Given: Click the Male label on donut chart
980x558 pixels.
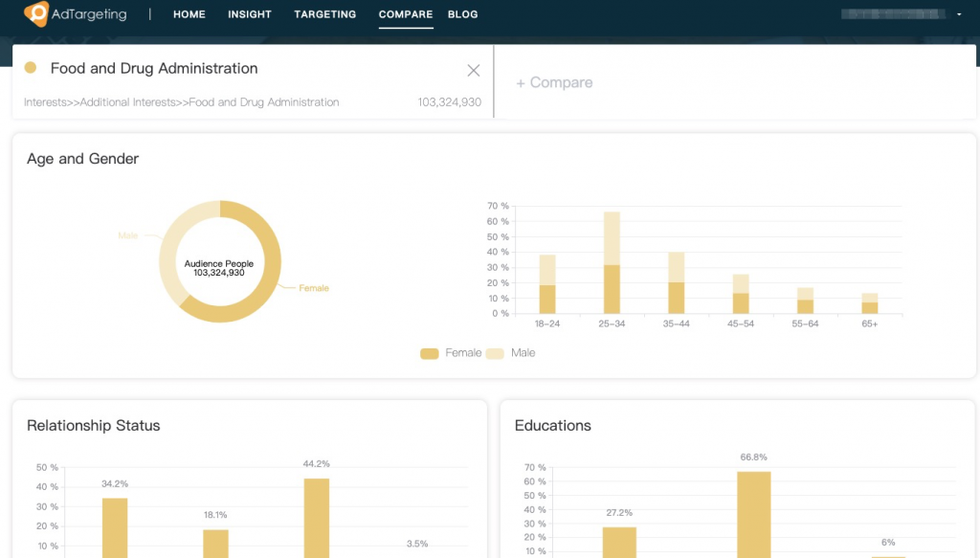Looking at the screenshot, I should [x=127, y=235].
